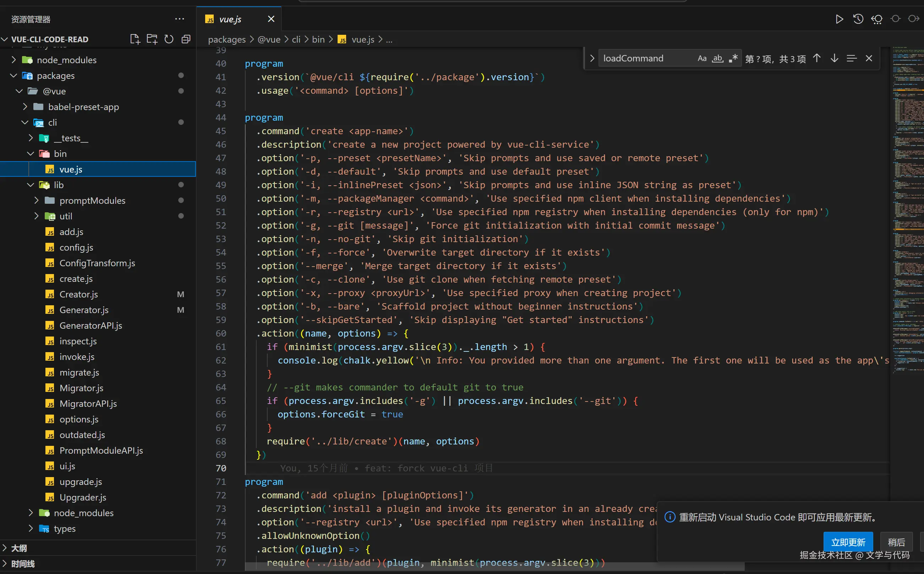Image resolution: width=924 pixels, height=574 pixels.
Task: Click the 立即更新 update now button
Action: pos(848,542)
